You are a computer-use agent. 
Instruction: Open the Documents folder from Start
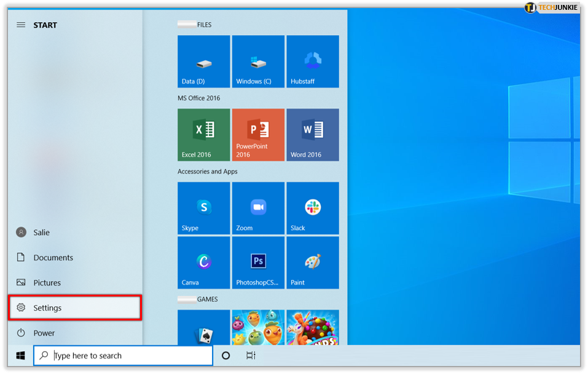tap(75, 258)
